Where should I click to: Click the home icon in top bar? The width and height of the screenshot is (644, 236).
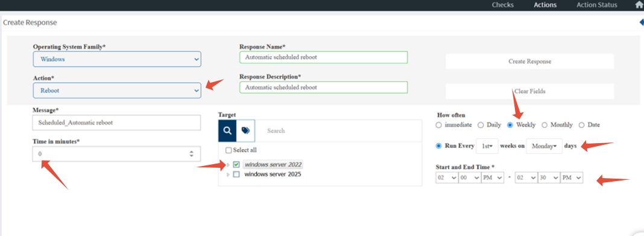tap(639, 5)
